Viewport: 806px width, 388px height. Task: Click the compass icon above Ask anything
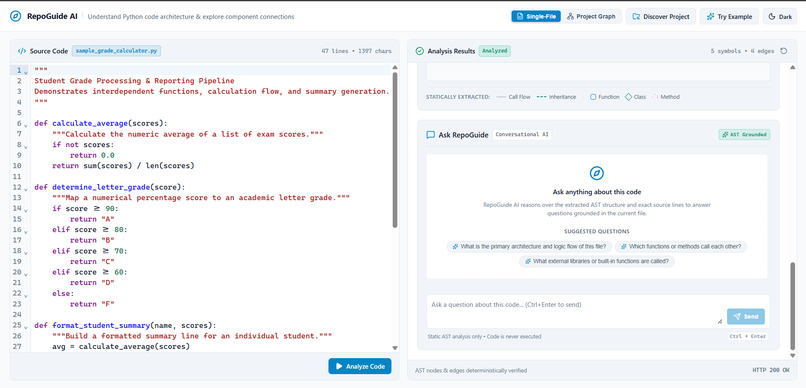[x=597, y=173]
